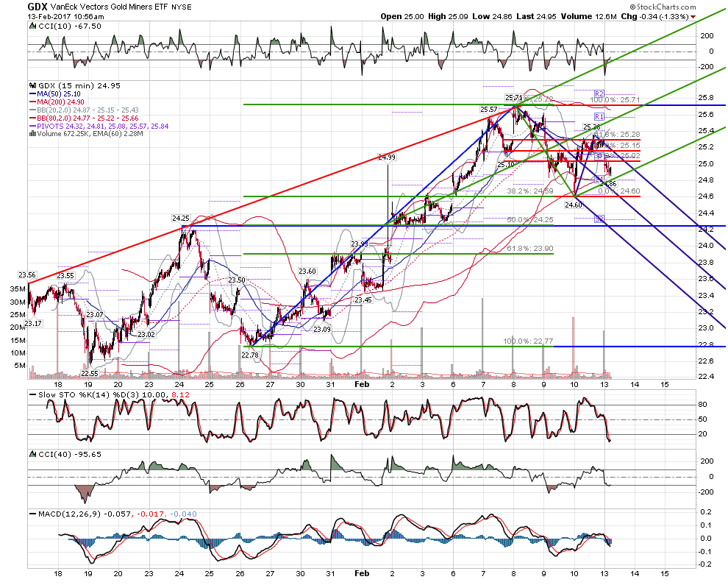Select the S2 pivot marker
This screenshot has height=585, width=728.
599,219
